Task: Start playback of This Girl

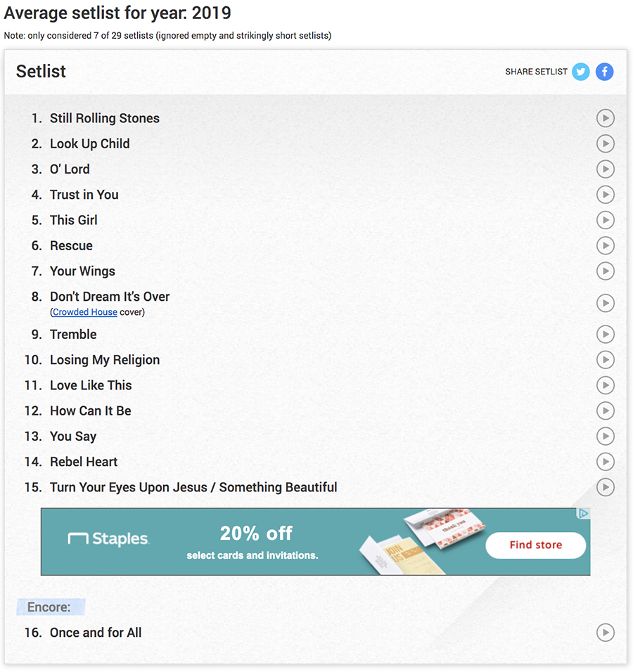Action: 605,220
